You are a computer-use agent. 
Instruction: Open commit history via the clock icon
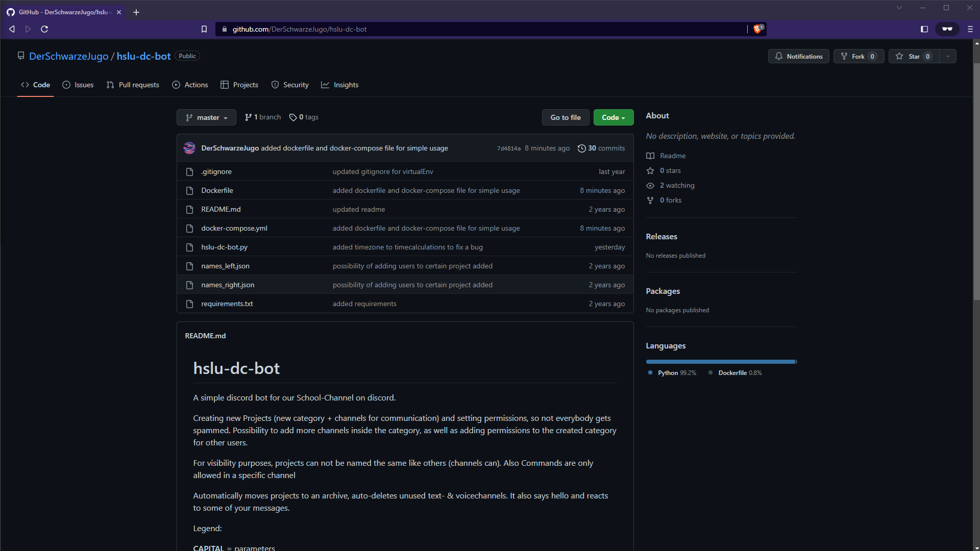[582, 148]
